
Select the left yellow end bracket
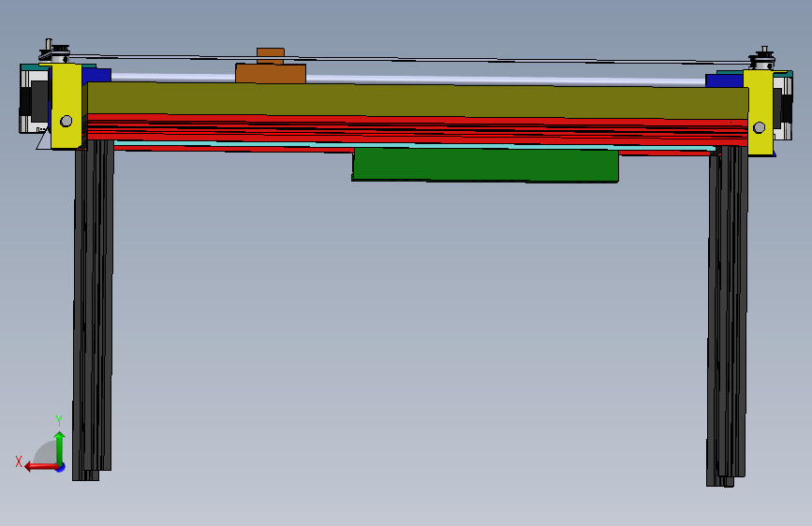tap(66, 106)
